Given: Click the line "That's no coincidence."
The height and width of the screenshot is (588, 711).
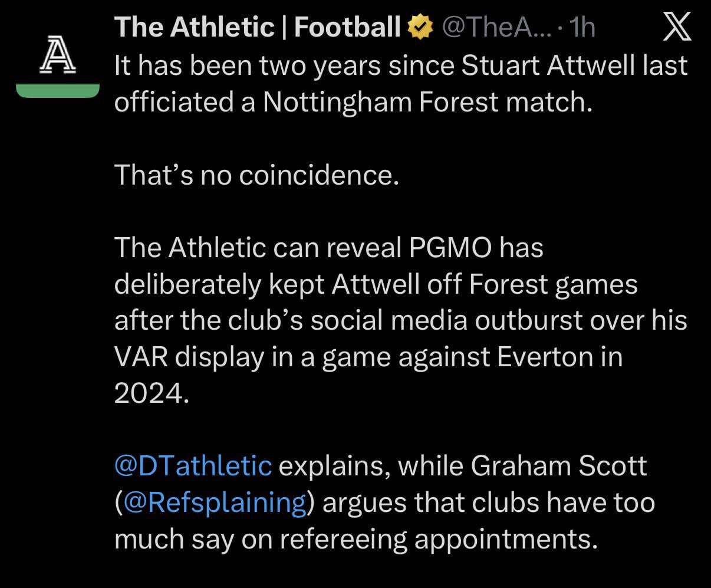Looking at the screenshot, I should click(x=257, y=175).
